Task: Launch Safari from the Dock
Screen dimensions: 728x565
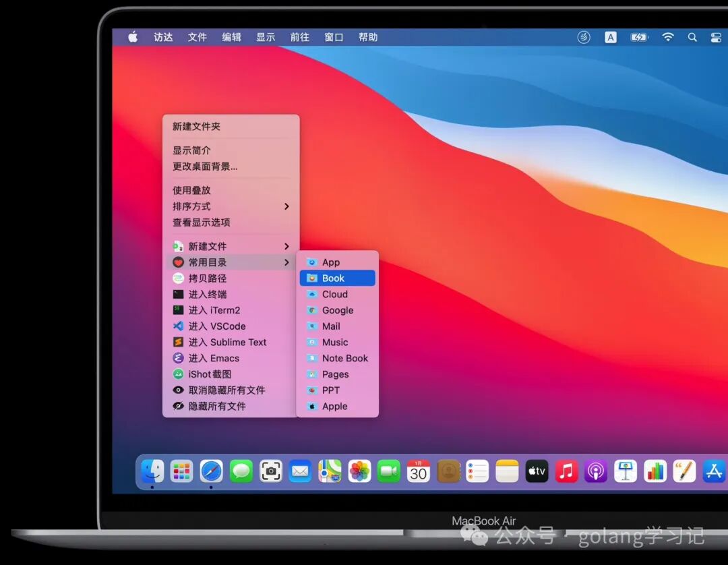Action: tap(211, 472)
